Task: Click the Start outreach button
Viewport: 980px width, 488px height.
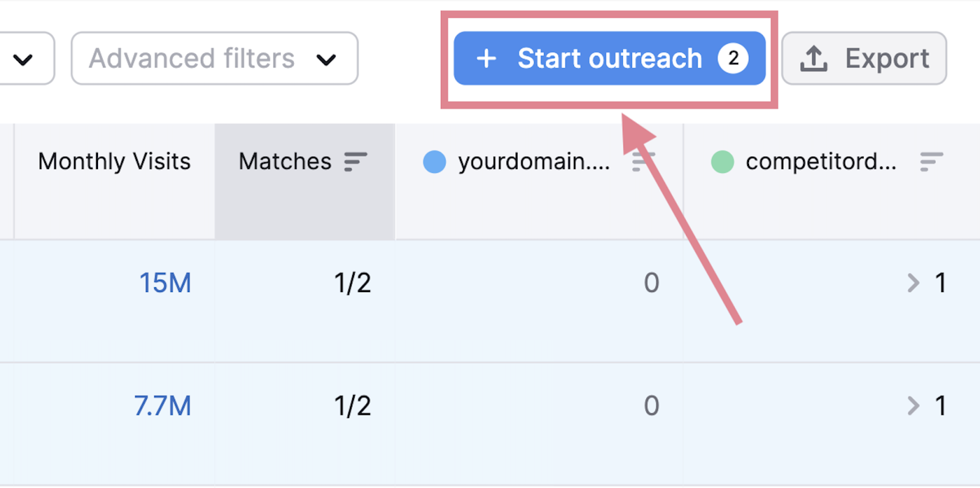Action: pyautogui.click(x=609, y=58)
